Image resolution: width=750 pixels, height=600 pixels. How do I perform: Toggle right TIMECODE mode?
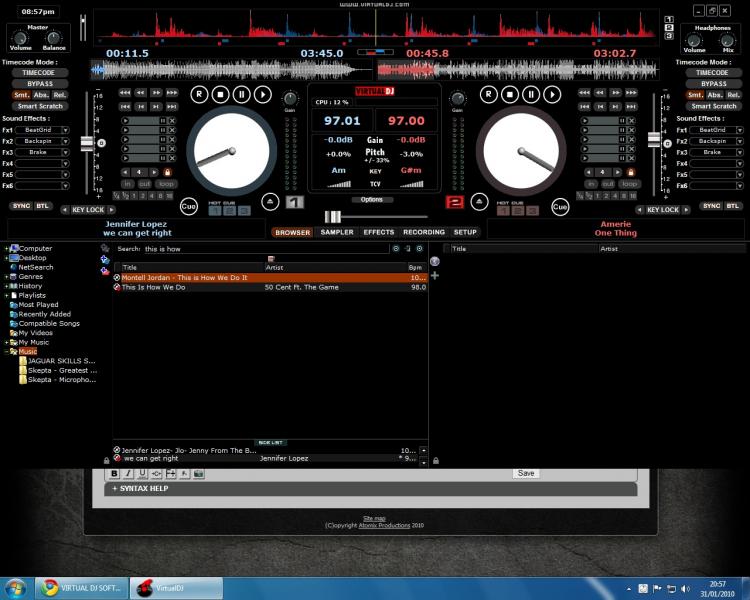[x=712, y=73]
